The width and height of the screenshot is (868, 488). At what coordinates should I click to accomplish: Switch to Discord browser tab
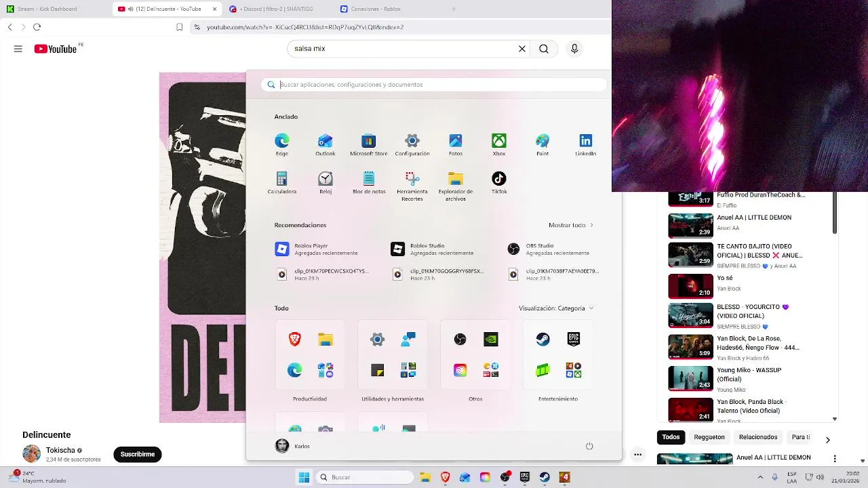pyautogui.click(x=275, y=9)
